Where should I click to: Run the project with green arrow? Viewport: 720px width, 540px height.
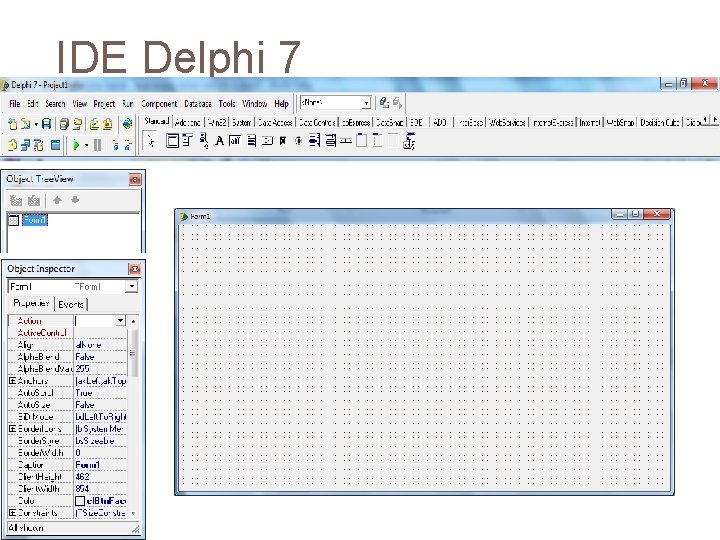tap(76, 146)
